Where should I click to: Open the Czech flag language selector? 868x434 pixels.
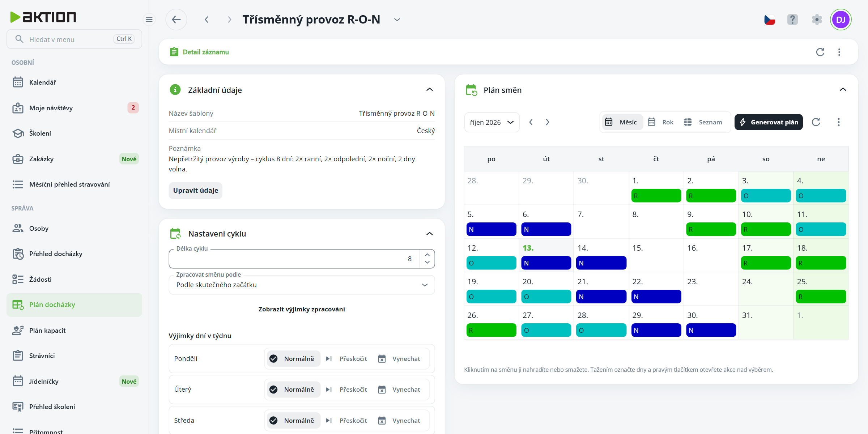770,20
